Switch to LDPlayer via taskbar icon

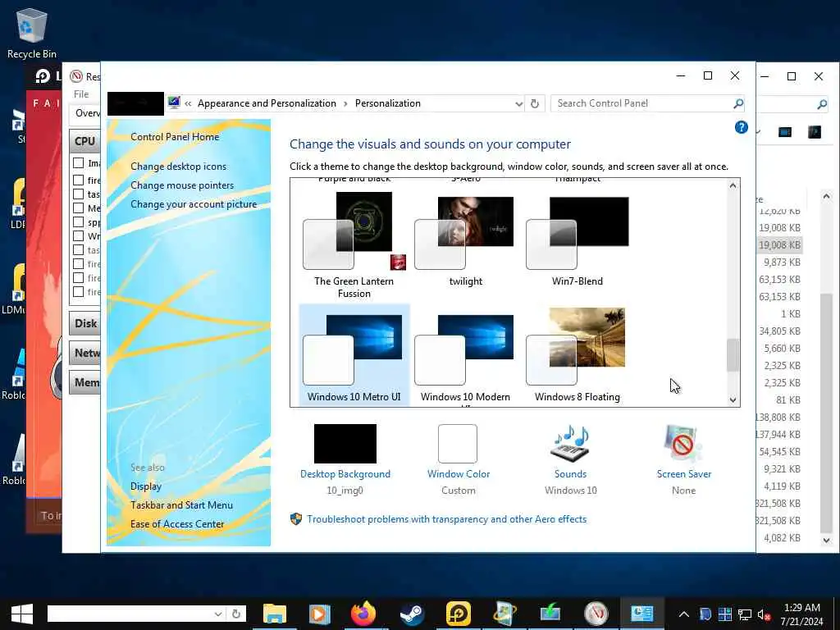coord(458,614)
